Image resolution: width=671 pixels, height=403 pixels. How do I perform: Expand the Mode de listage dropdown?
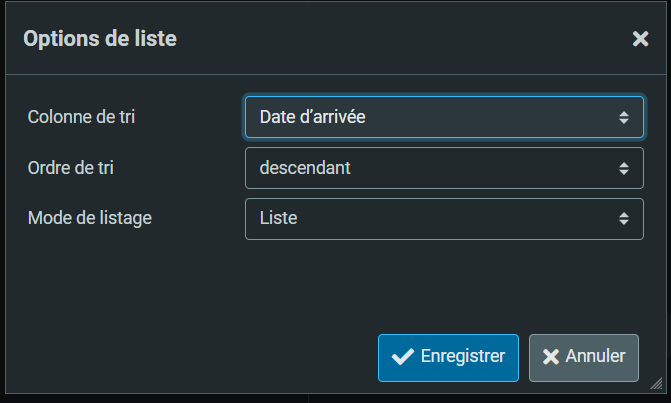(x=444, y=218)
